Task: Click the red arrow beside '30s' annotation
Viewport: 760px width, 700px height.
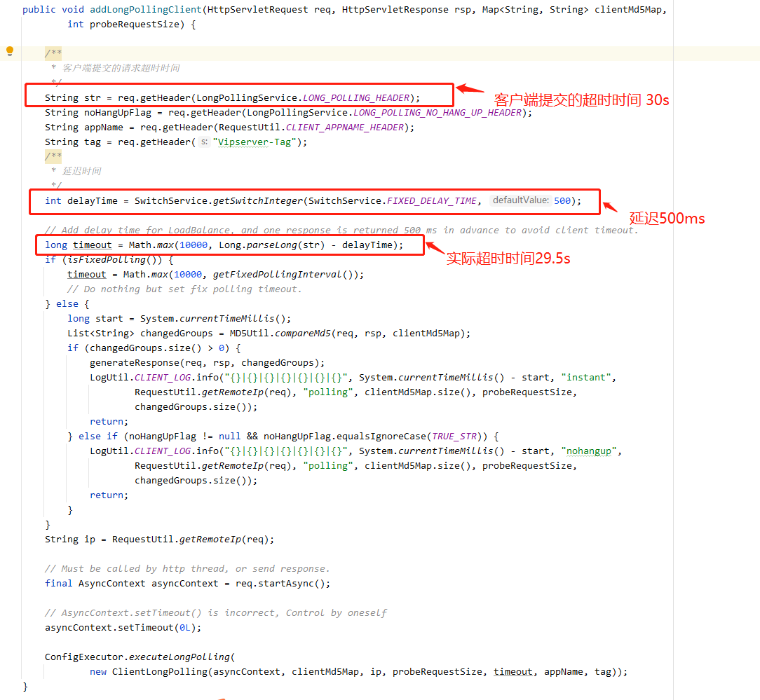Action: 470,89
